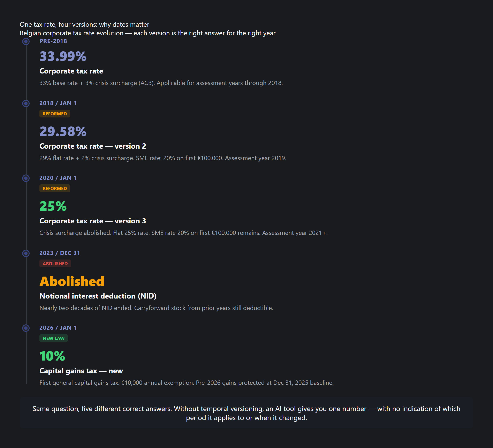Click the 2020 / JAN 1 timeline dot

coord(26,178)
